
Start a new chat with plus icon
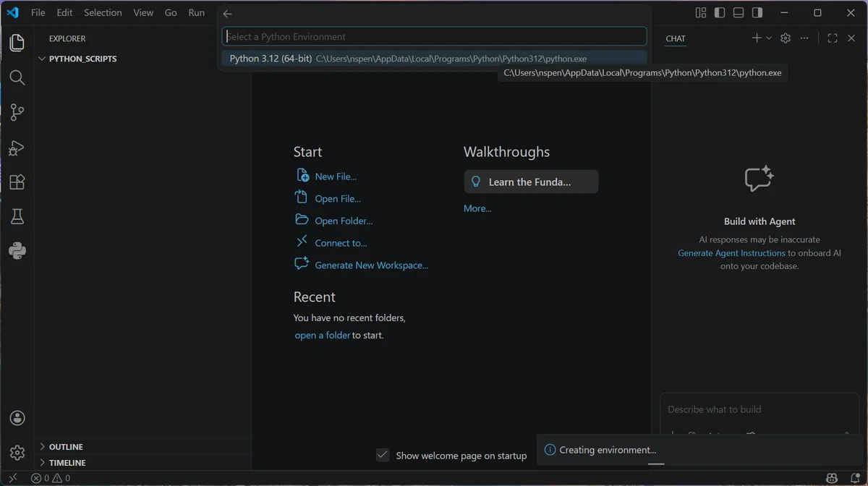[x=757, y=38]
